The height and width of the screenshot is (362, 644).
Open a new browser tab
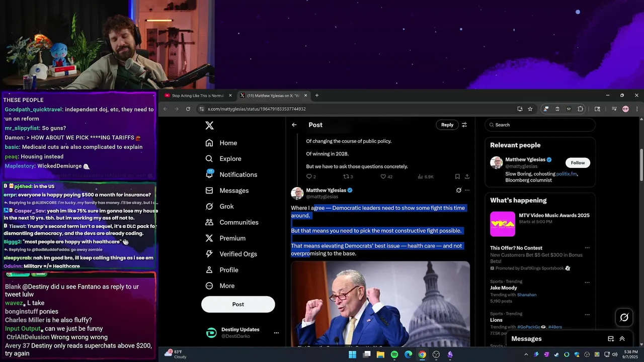click(x=317, y=96)
